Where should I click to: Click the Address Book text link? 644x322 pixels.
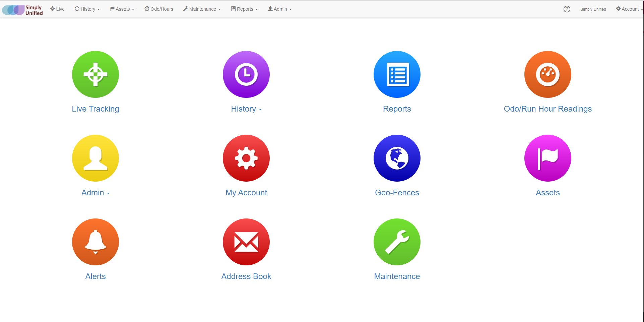point(246,276)
